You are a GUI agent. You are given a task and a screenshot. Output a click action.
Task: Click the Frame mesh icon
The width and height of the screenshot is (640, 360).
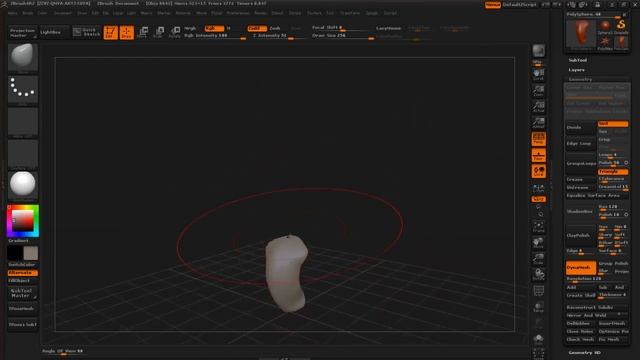[x=538, y=227]
